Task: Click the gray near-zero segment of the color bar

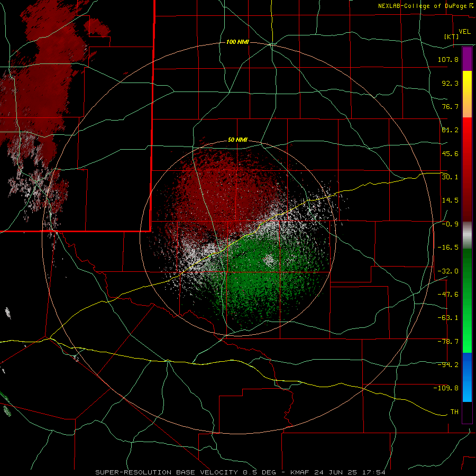Action: pyautogui.click(x=467, y=235)
